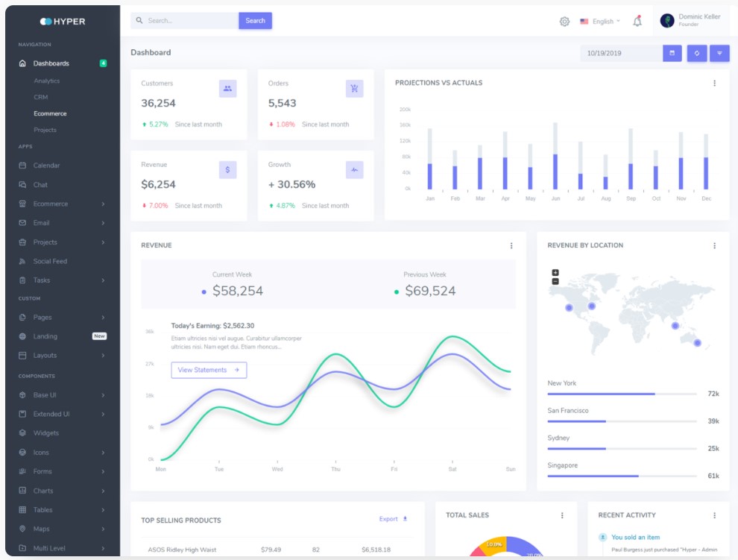Expand the Forms submenu
Image resolution: width=738 pixels, height=560 pixels.
pos(103,471)
